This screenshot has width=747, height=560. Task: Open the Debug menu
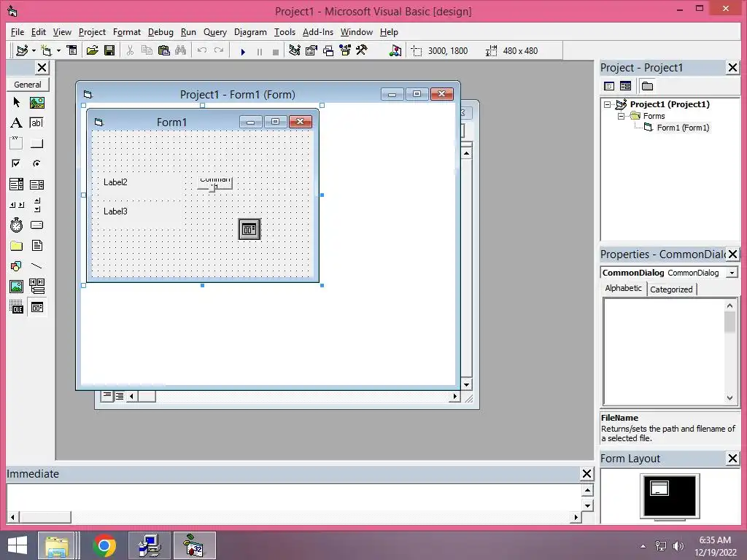pyautogui.click(x=160, y=32)
